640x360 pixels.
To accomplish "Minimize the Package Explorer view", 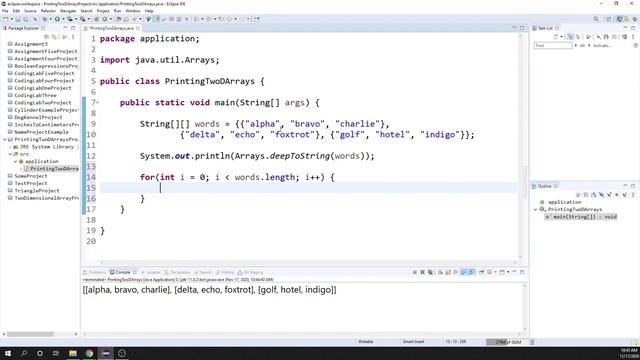I will pos(65,28).
